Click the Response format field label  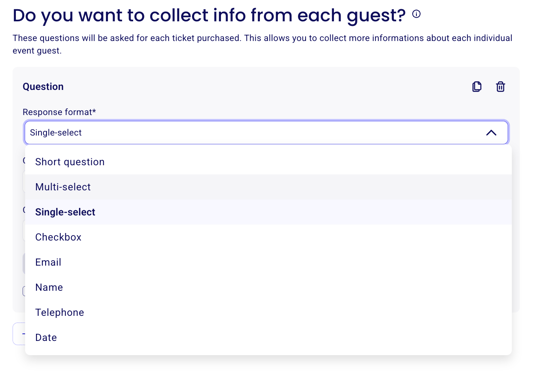pyautogui.click(x=59, y=112)
